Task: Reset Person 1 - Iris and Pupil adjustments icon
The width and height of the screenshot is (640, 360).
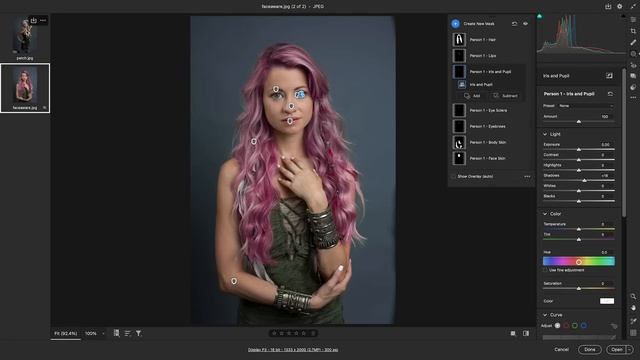Action: (610, 94)
